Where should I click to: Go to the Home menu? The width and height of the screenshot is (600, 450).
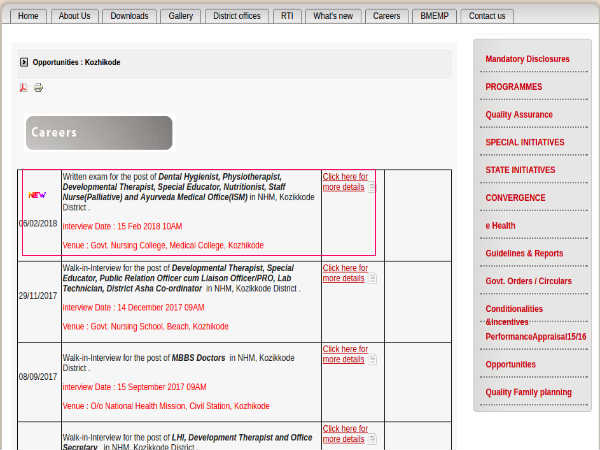coord(28,16)
